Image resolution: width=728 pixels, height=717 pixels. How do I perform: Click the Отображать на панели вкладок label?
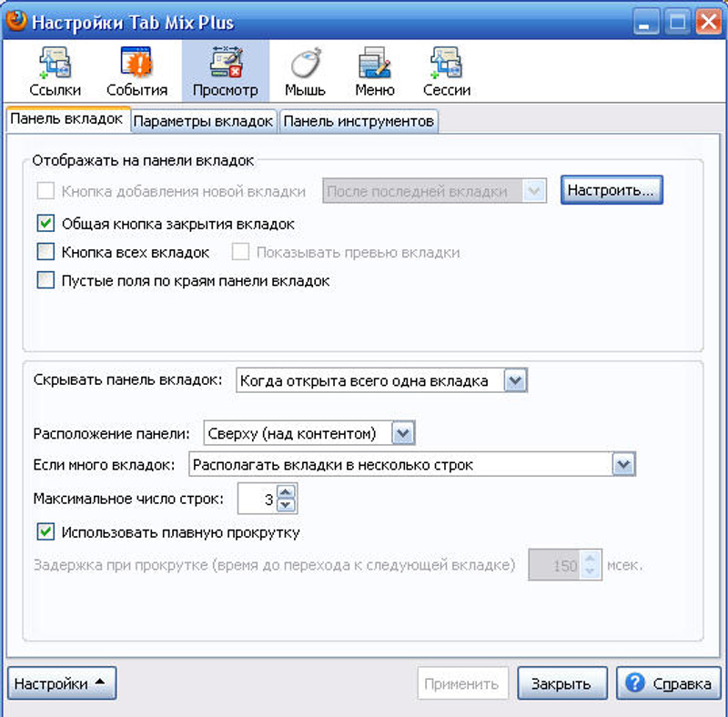pos(143,161)
